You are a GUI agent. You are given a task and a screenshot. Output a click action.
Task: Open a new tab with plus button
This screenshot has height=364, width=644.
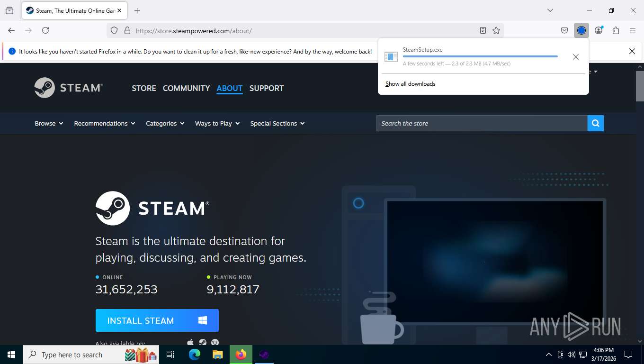tap(137, 10)
